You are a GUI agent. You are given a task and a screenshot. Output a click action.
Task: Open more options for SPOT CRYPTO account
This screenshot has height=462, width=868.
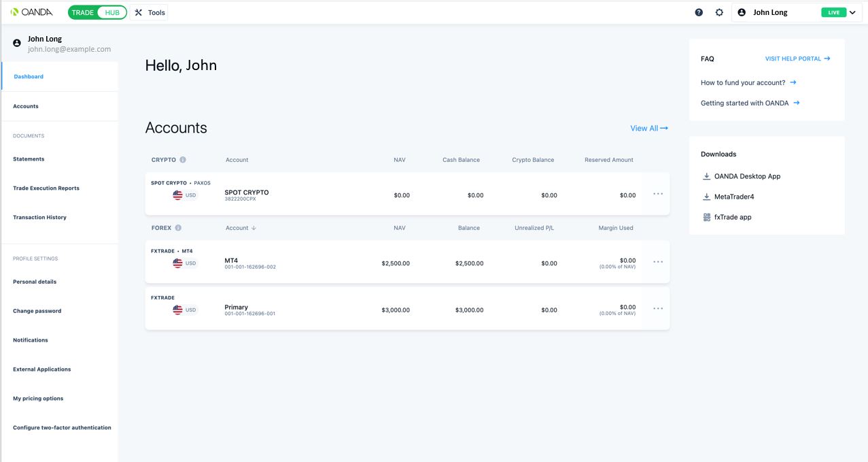point(657,194)
